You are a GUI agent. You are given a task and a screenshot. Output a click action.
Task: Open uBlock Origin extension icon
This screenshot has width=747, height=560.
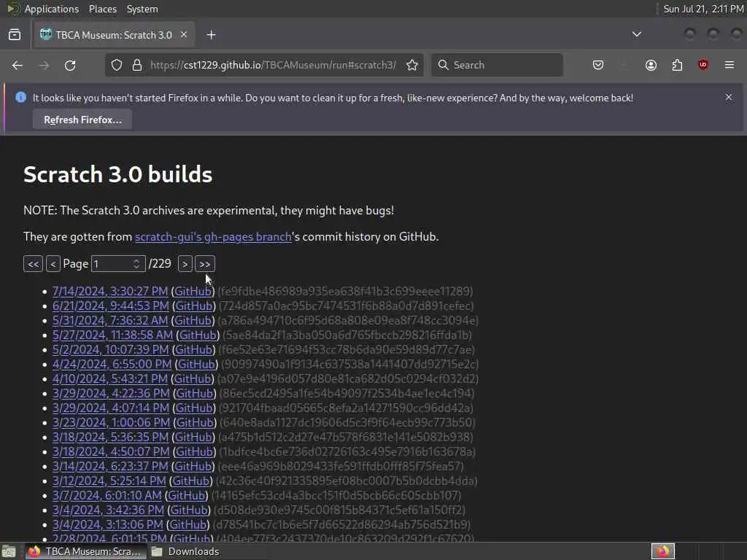(x=703, y=65)
